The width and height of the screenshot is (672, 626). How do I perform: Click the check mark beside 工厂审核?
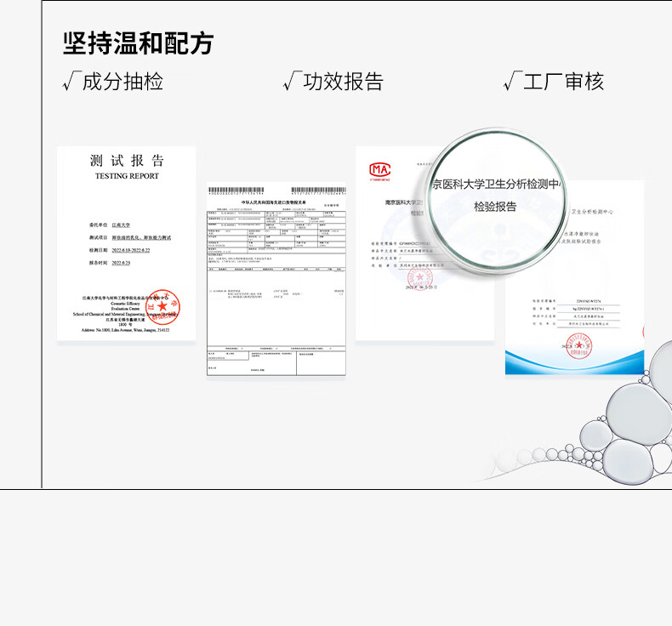(x=513, y=82)
